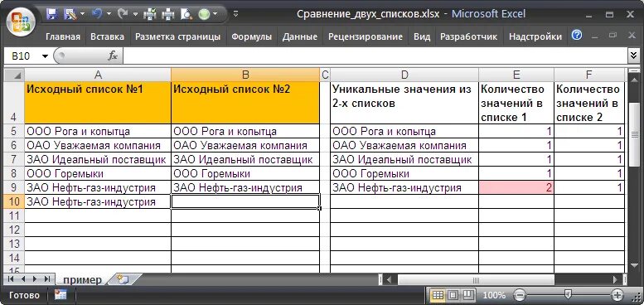Open the Рецензирование tab
644x305 pixels.
pyautogui.click(x=366, y=36)
